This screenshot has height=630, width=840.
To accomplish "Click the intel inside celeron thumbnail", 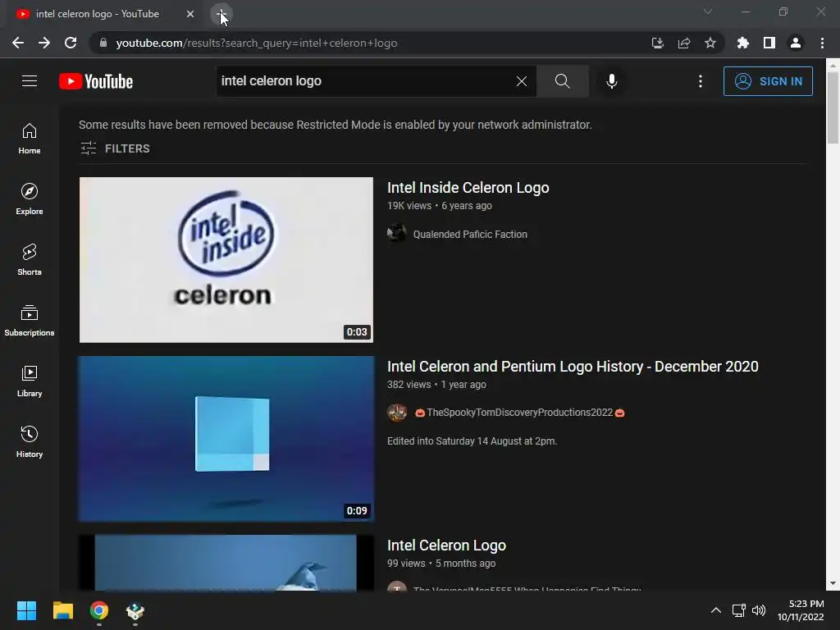I will pyautogui.click(x=226, y=260).
